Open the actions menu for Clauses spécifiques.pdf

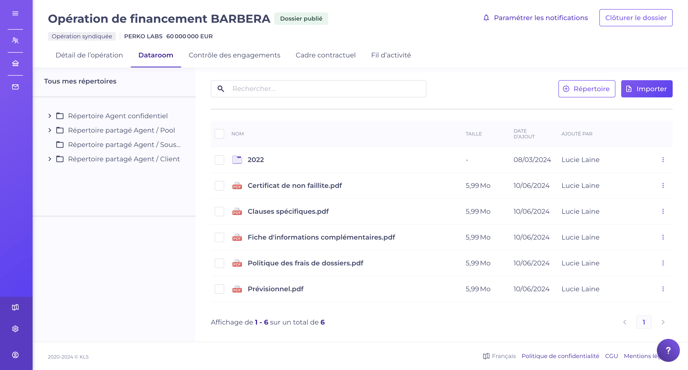pyautogui.click(x=663, y=212)
